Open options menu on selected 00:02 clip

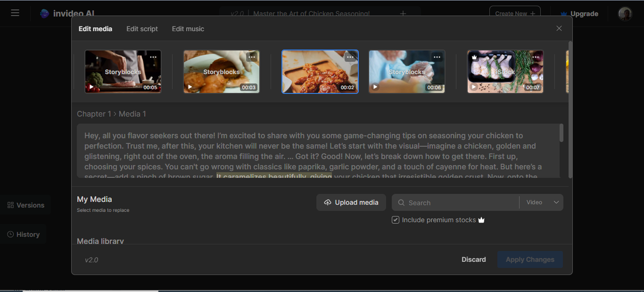point(350,57)
